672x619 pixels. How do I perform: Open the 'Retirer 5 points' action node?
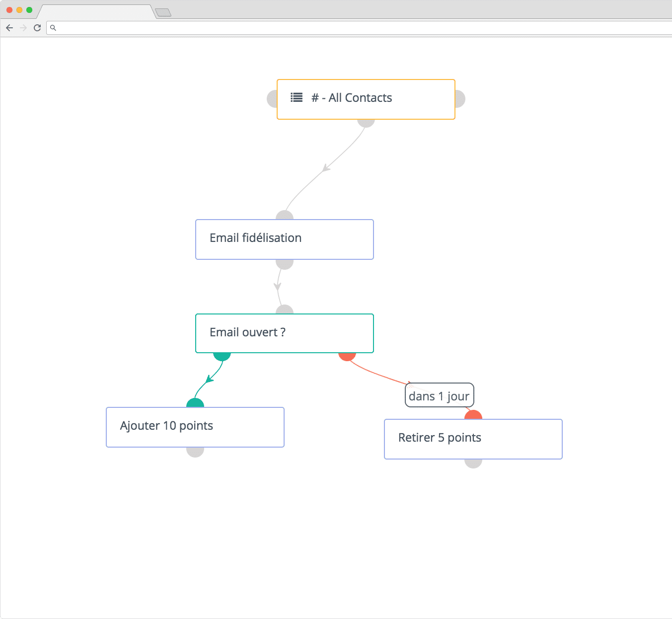click(473, 439)
